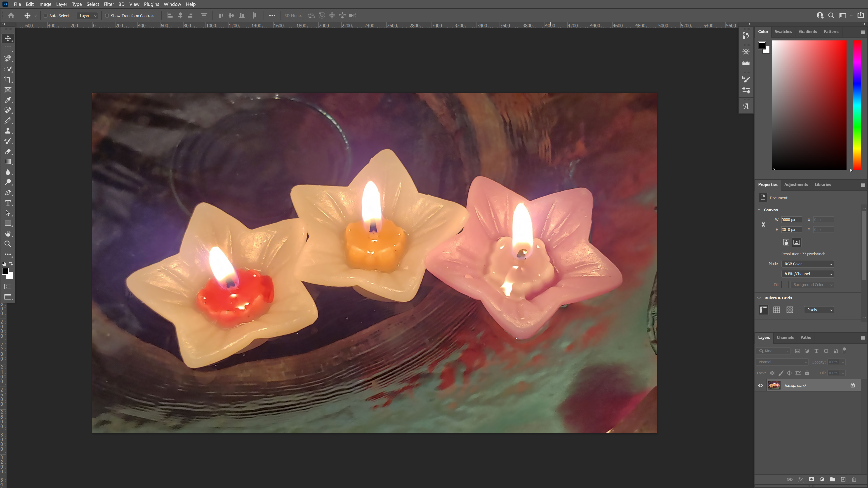Select the Hand tool

[8, 234]
